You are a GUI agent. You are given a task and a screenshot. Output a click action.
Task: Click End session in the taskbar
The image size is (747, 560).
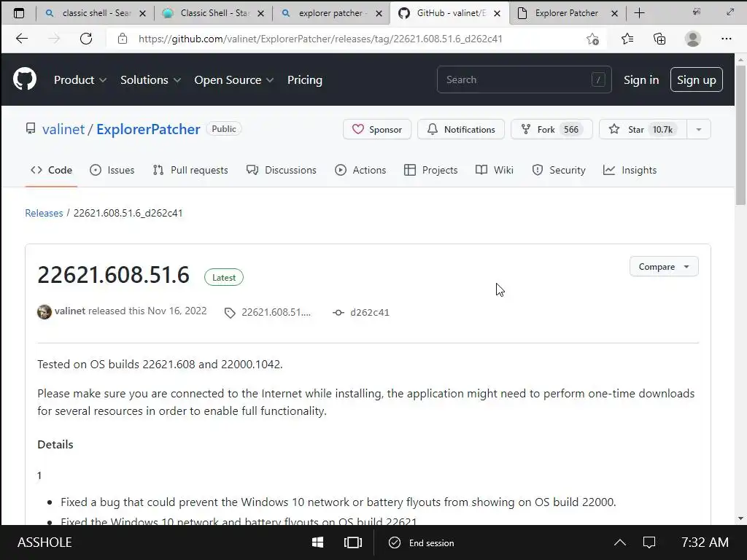[x=422, y=542]
